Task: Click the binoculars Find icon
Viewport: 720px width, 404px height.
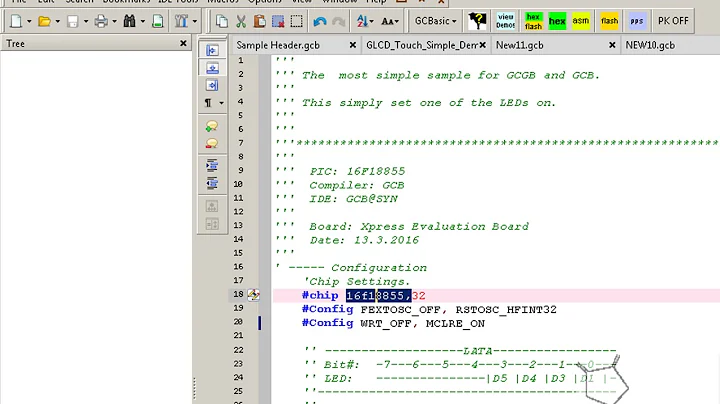Action: (129, 21)
